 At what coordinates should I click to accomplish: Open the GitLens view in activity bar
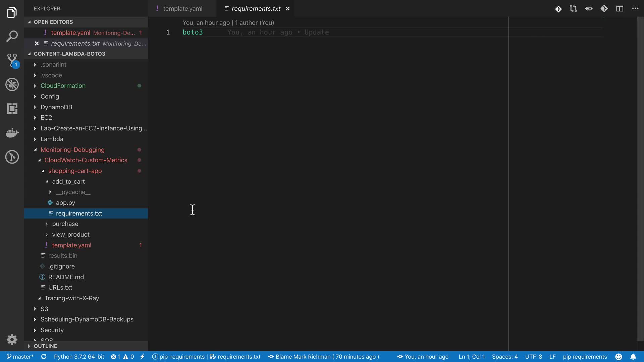point(12,157)
